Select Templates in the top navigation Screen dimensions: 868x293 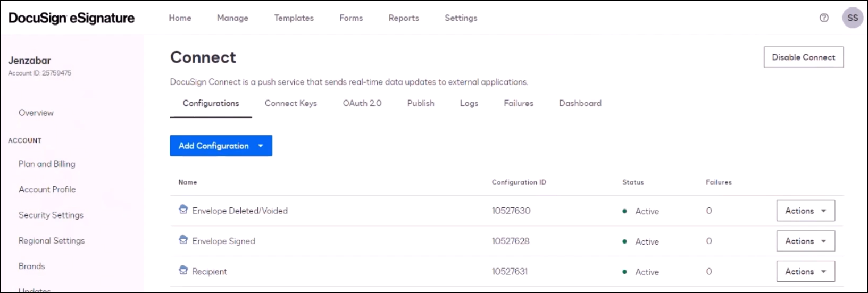click(x=294, y=18)
